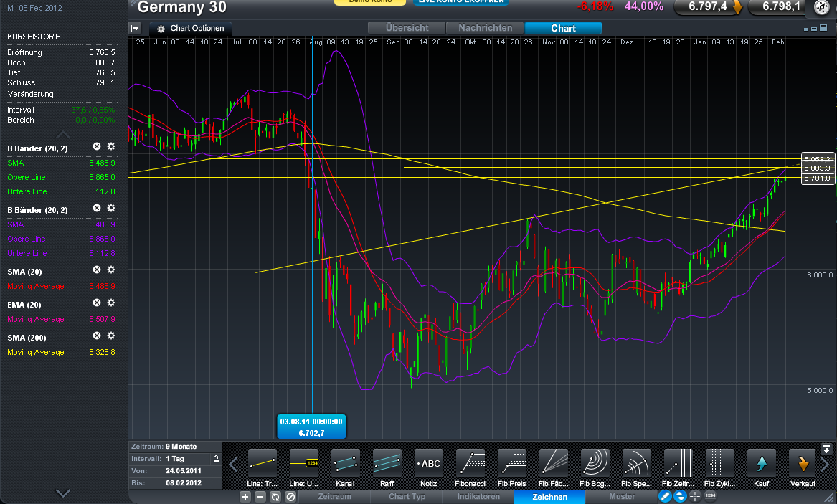Collapse the Kurshistorie section with up chevron
This screenshot has height=504, width=837.
coord(63,134)
